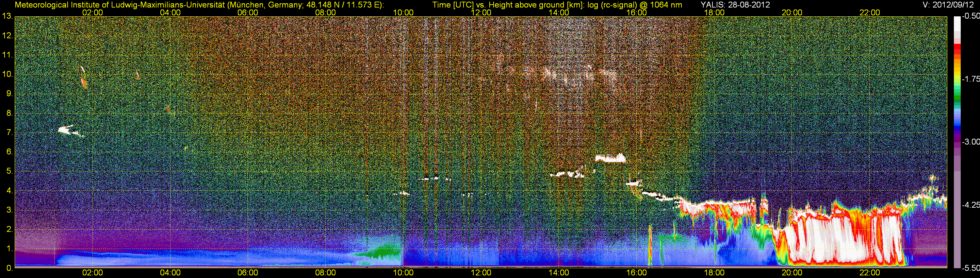Pick the white top of the colorbar
The height and width of the screenshot is (278, 980).
point(957,23)
